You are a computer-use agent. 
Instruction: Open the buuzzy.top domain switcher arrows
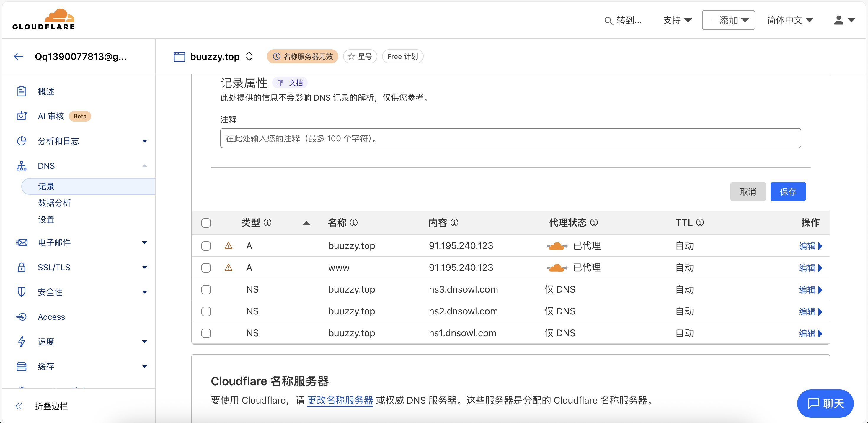click(249, 56)
